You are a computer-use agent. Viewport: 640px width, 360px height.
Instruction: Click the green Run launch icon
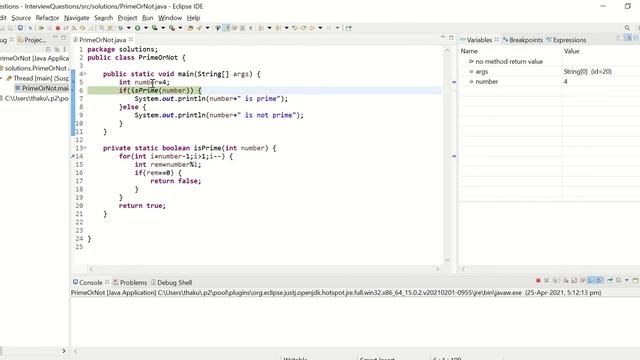click(x=138, y=28)
